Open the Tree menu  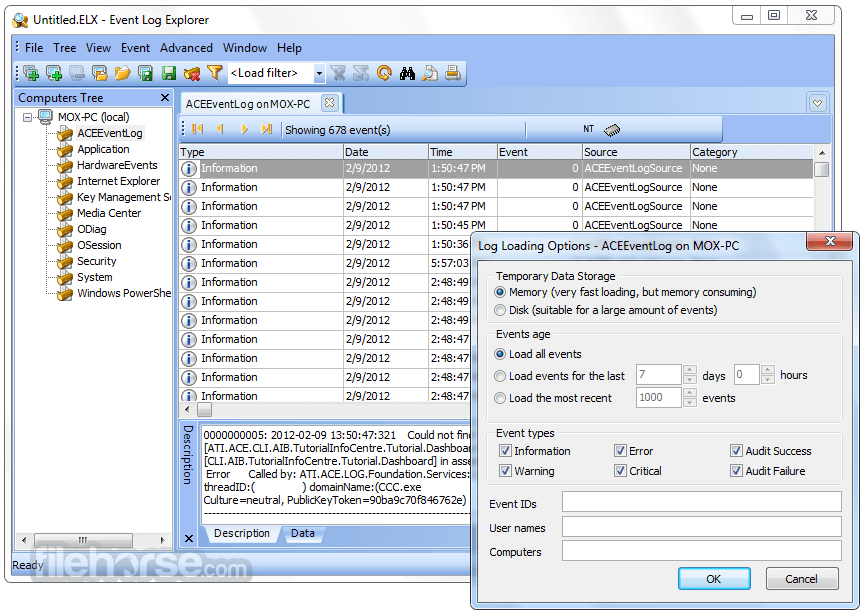64,48
